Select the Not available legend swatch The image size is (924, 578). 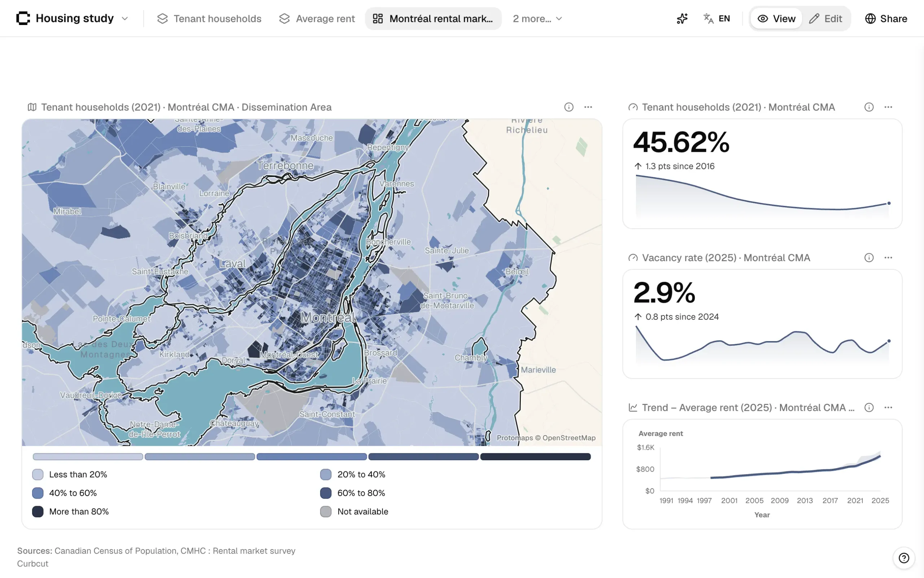point(326,512)
